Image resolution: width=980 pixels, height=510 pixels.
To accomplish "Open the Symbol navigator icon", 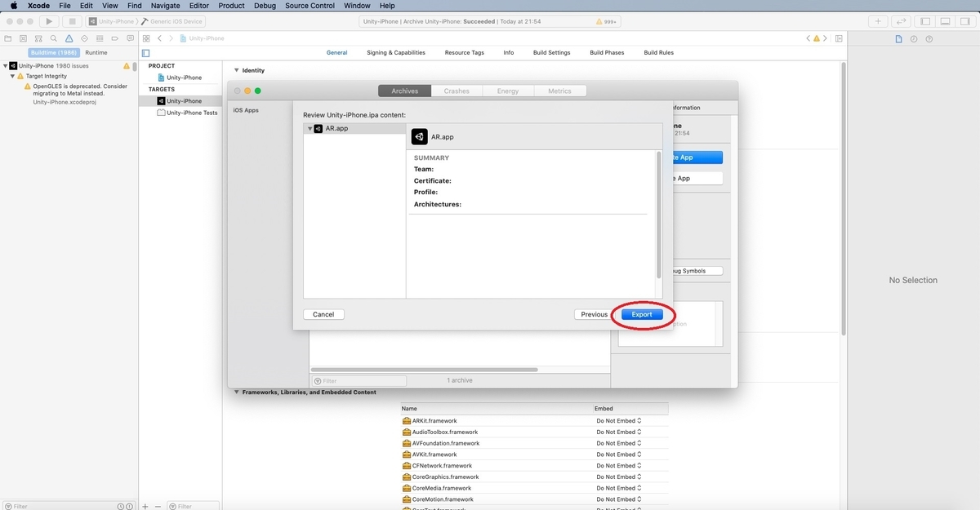I will [x=38, y=38].
